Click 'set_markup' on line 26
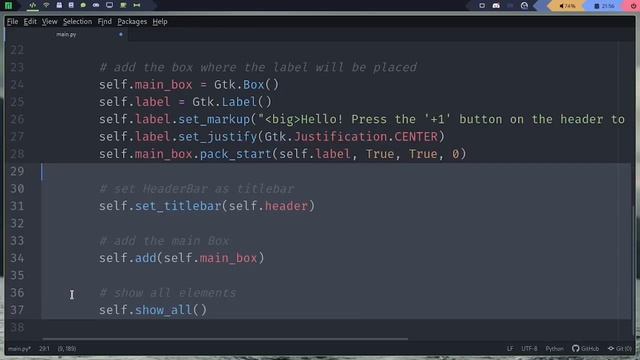Image resolution: width=640 pixels, height=360 pixels. [214, 119]
